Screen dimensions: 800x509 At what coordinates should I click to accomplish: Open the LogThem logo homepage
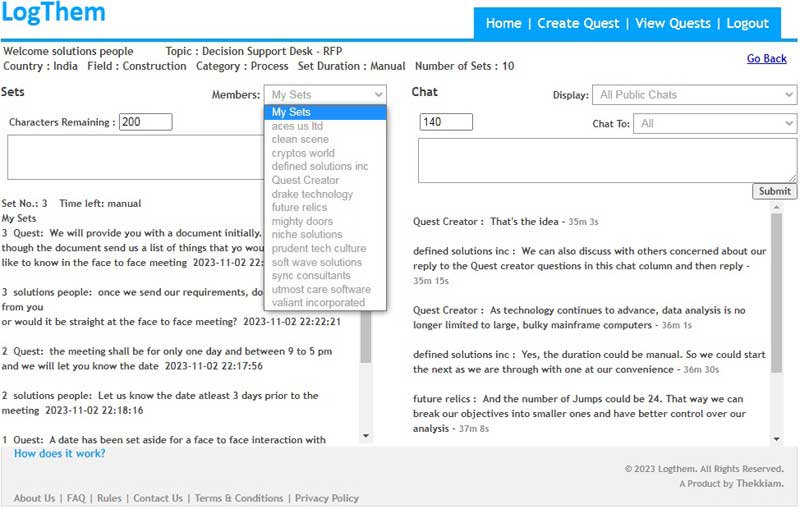click(x=53, y=11)
